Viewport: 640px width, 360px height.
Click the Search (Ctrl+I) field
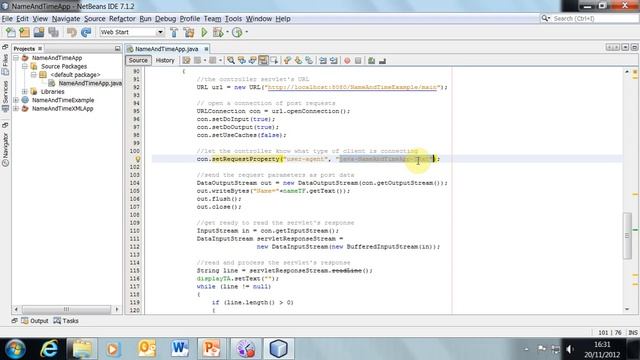pos(590,19)
